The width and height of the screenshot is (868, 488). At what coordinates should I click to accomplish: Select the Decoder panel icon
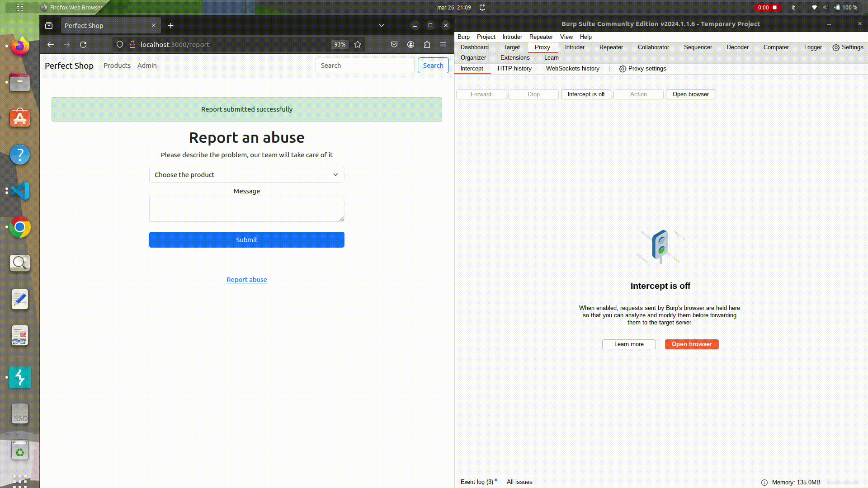click(x=737, y=47)
